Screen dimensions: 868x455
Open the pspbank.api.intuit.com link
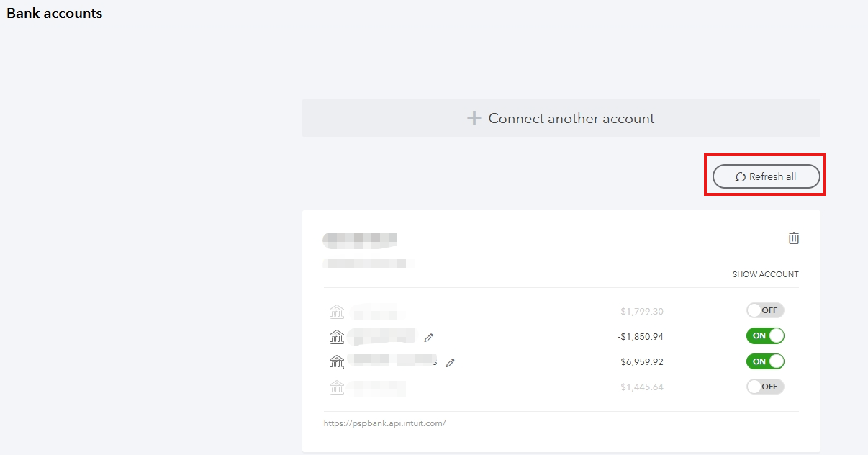click(384, 423)
